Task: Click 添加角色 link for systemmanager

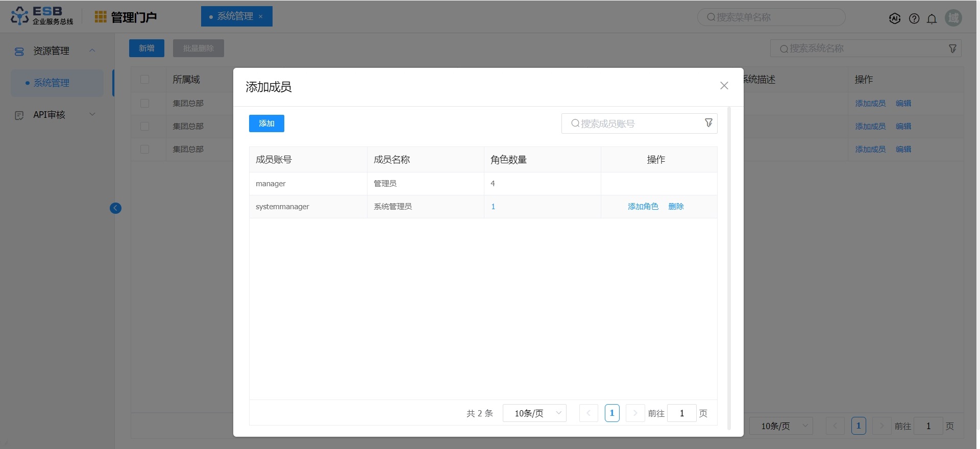Action: coord(643,207)
